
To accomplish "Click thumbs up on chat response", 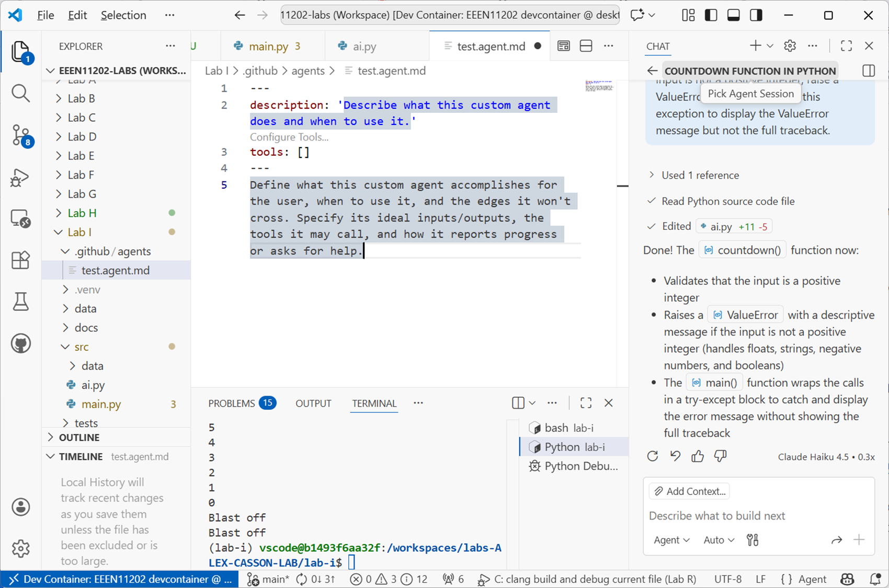I will coord(698,456).
